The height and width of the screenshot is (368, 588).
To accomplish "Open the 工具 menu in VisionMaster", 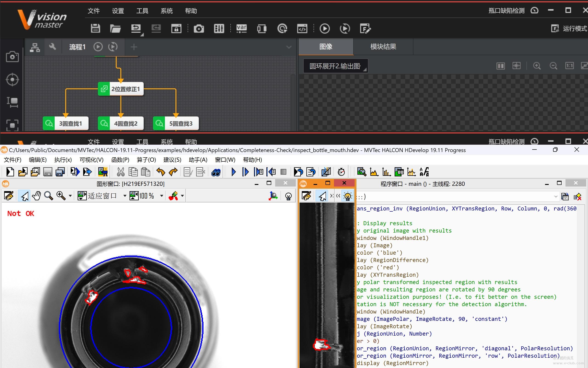I will (142, 11).
